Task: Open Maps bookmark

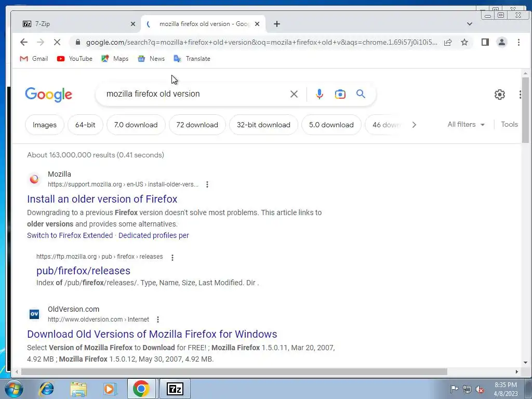Action: (x=115, y=59)
